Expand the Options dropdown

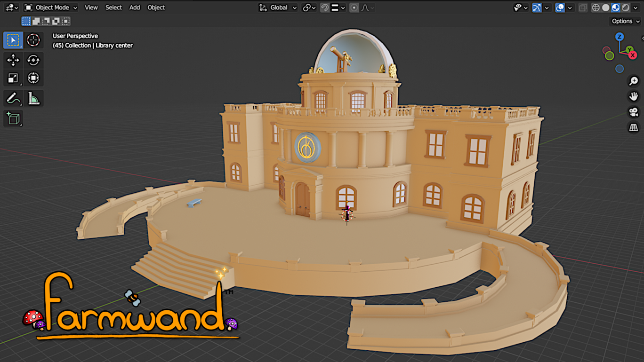coord(626,21)
